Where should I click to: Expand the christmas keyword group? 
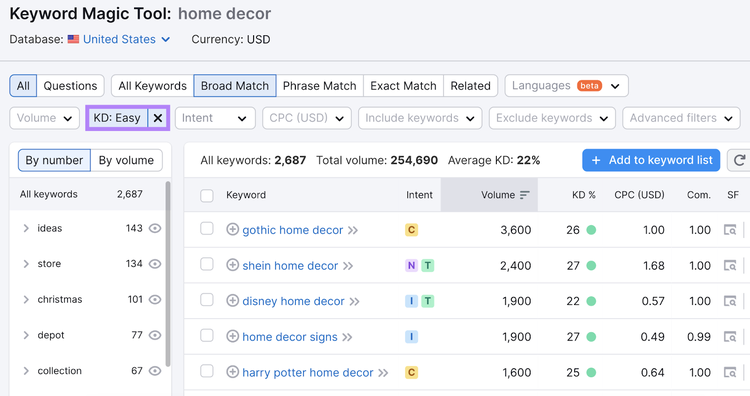[x=26, y=299]
